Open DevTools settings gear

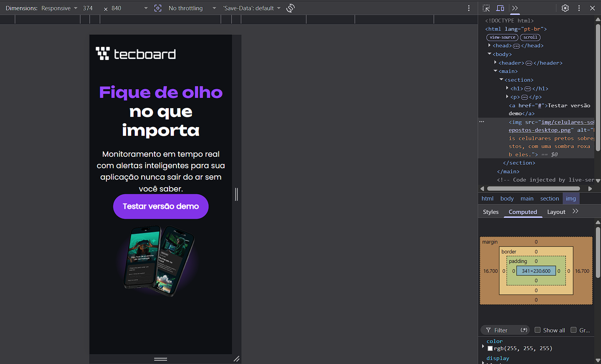pos(565,8)
